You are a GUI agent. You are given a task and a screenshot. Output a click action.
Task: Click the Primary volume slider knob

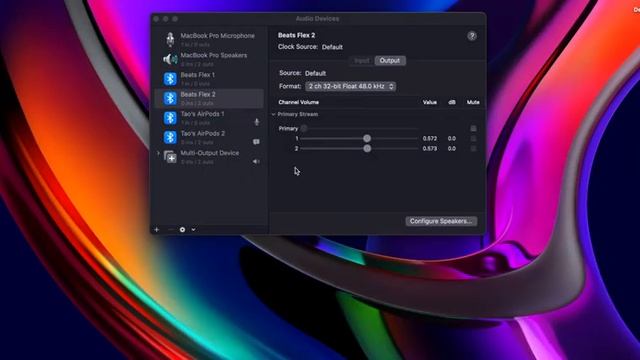click(304, 129)
